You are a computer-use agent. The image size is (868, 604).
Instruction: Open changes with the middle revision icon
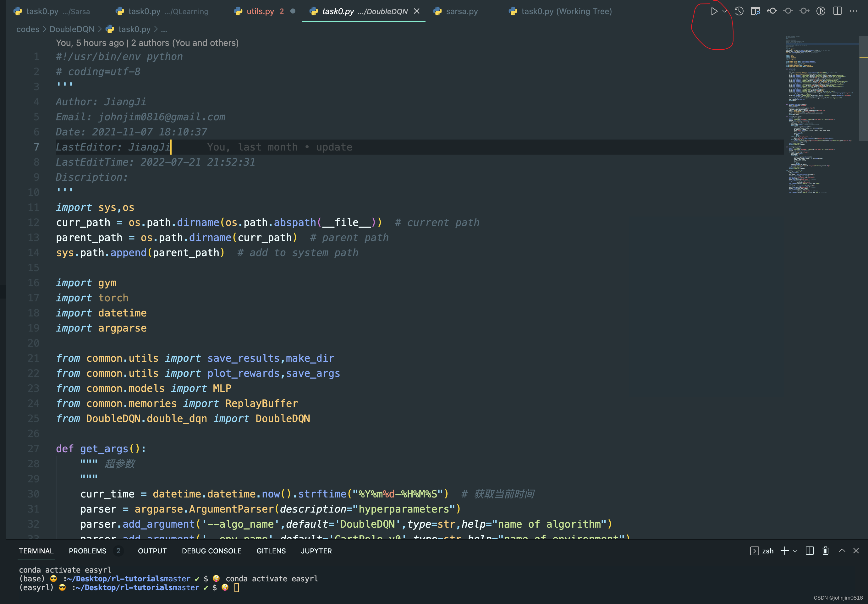click(x=788, y=11)
